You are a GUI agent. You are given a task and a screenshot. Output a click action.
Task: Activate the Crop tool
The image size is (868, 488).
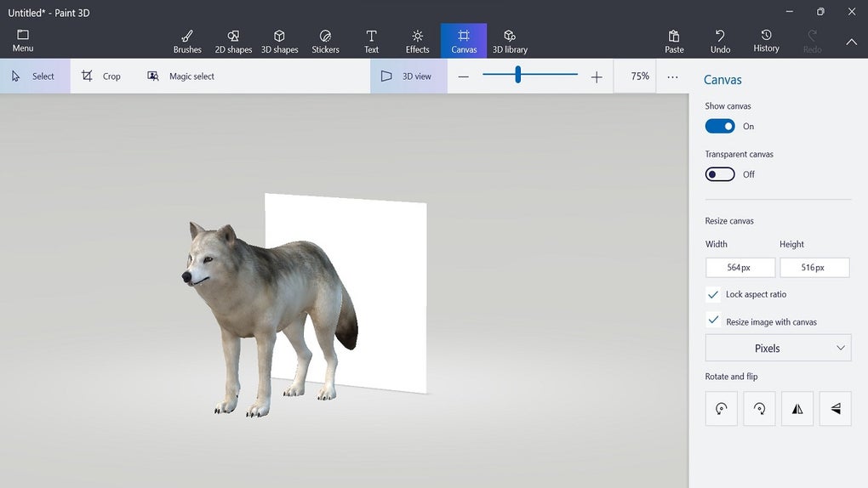[x=101, y=77]
